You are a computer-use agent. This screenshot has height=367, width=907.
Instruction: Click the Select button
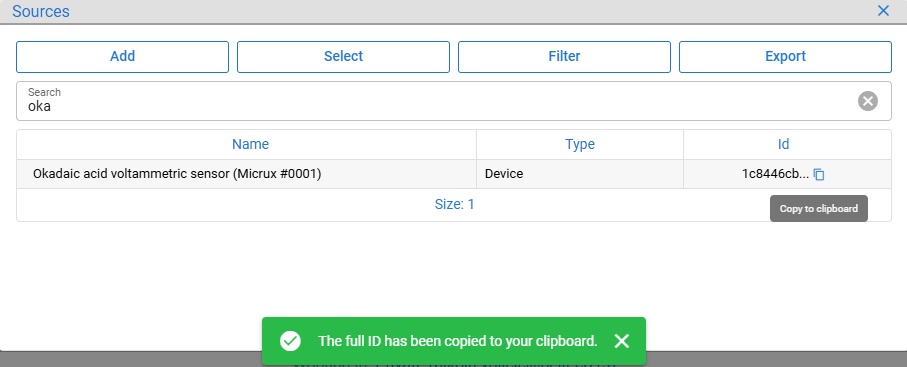(344, 57)
